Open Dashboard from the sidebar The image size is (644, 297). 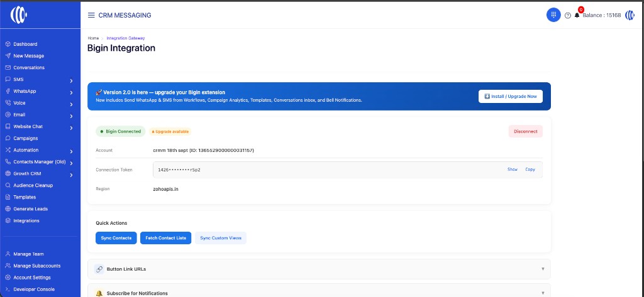pyautogui.click(x=25, y=44)
